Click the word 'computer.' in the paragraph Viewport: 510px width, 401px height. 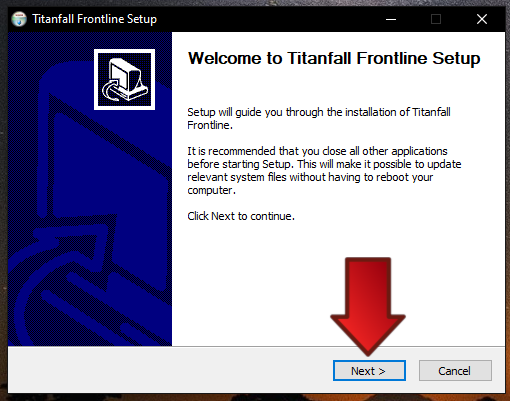point(211,190)
